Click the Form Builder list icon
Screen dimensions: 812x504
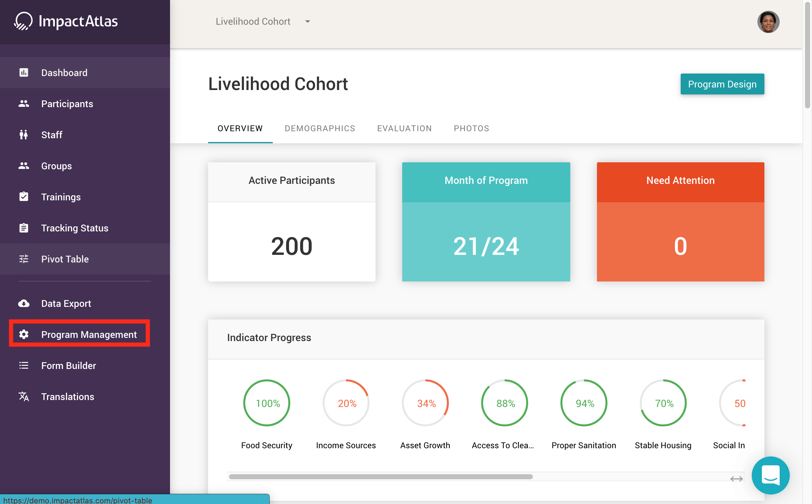coord(24,365)
